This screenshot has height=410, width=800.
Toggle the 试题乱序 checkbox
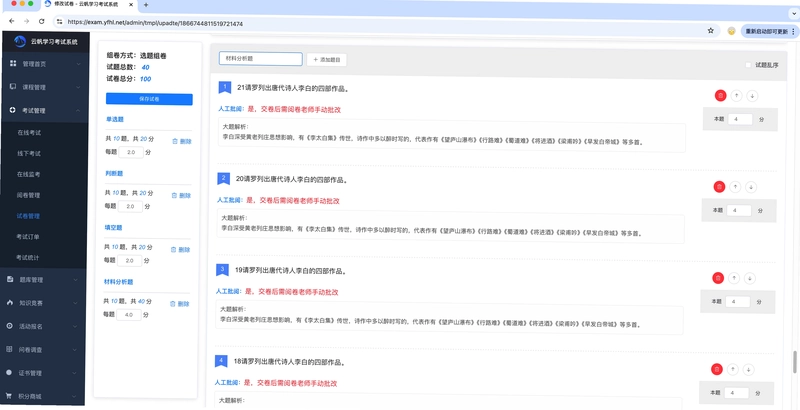748,65
